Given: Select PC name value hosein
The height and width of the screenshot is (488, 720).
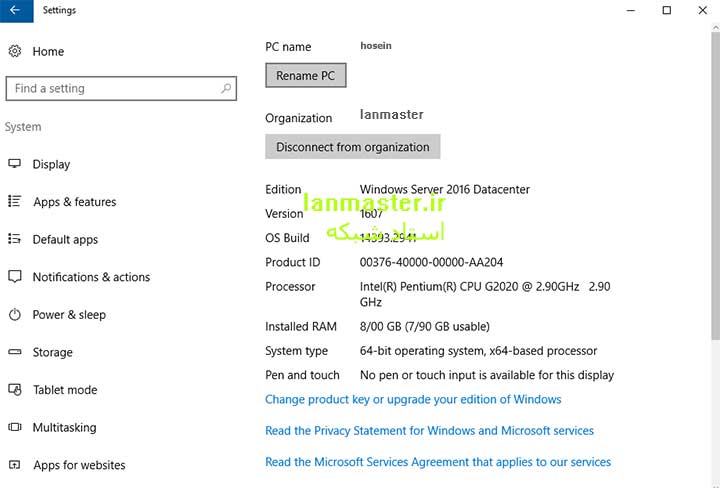Looking at the screenshot, I should 376,45.
